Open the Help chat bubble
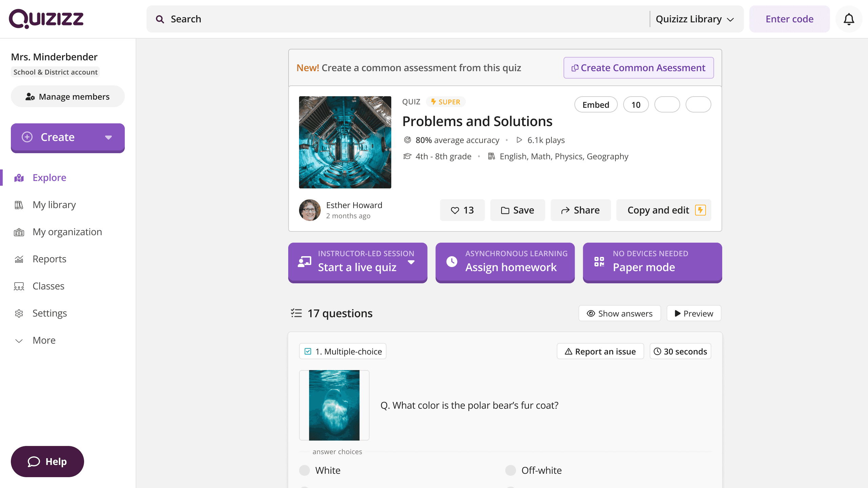The height and width of the screenshot is (488, 868). pyautogui.click(x=47, y=461)
